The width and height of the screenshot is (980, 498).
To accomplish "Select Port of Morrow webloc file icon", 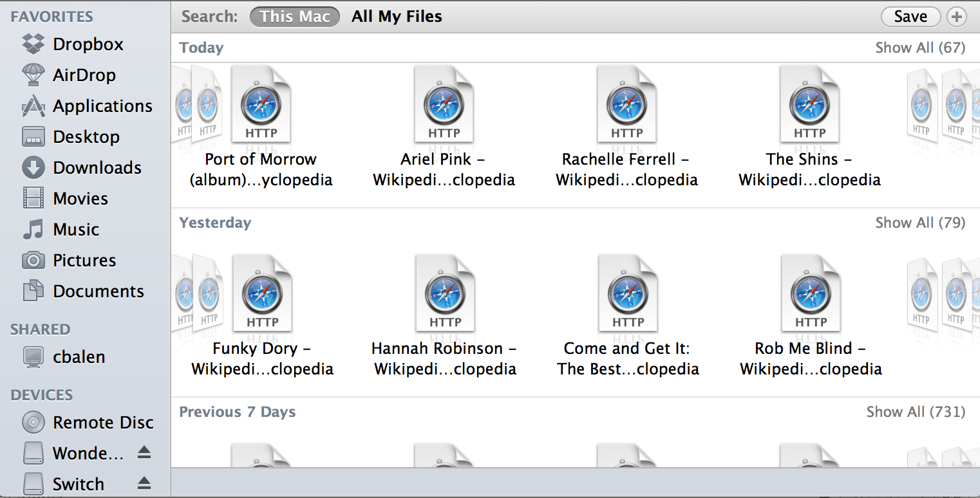I will coord(261,104).
